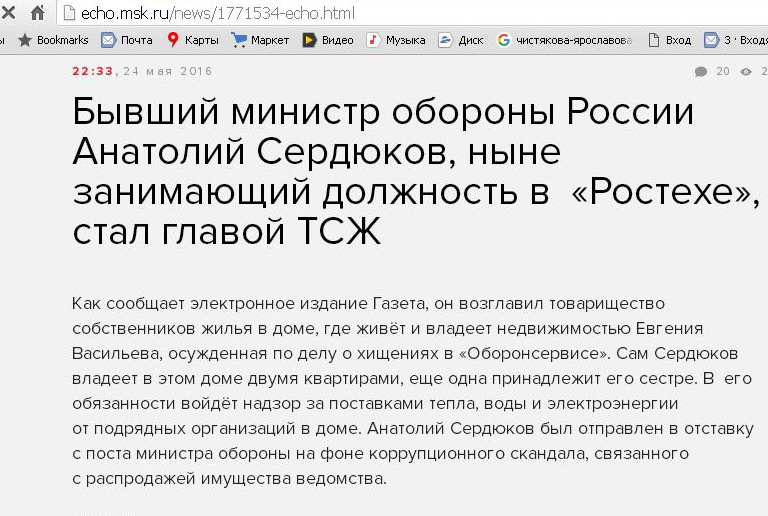This screenshot has height=516, width=768.
Task: Click the time stamp 22:33
Action: (x=93, y=71)
